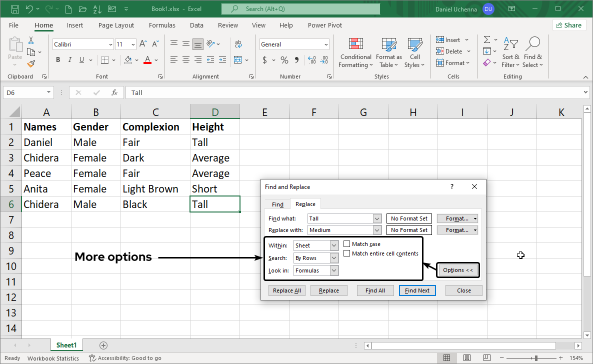Click the Find what input field
The height and width of the screenshot is (364, 593).
340,218
